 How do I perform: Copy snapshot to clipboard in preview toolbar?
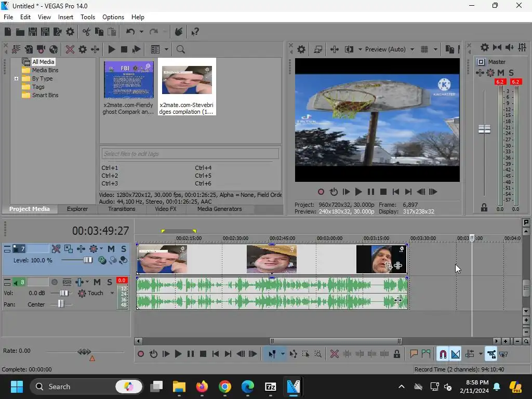450,49
